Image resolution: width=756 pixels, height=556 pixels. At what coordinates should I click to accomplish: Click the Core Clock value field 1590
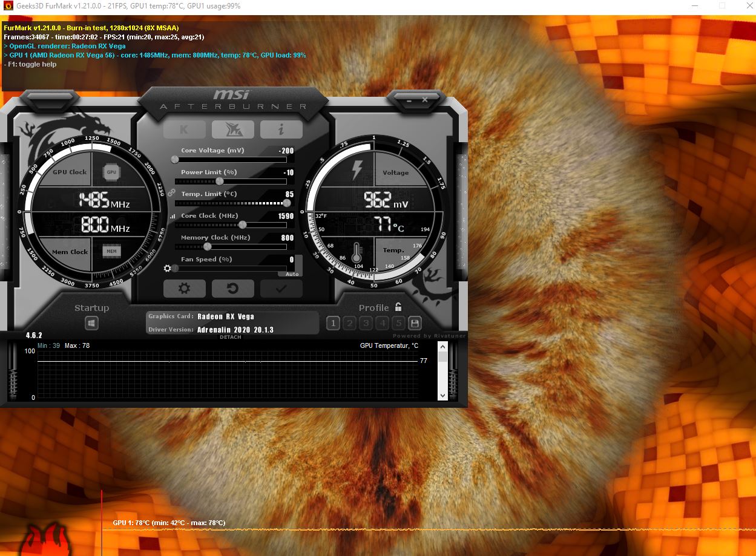click(286, 216)
